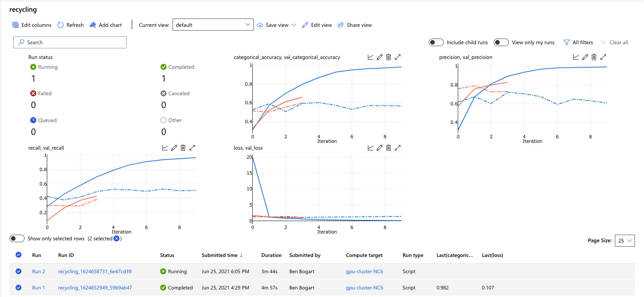Uncheck the Run 2 row checkbox
The height and width of the screenshot is (297, 644).
click(19, 271)
